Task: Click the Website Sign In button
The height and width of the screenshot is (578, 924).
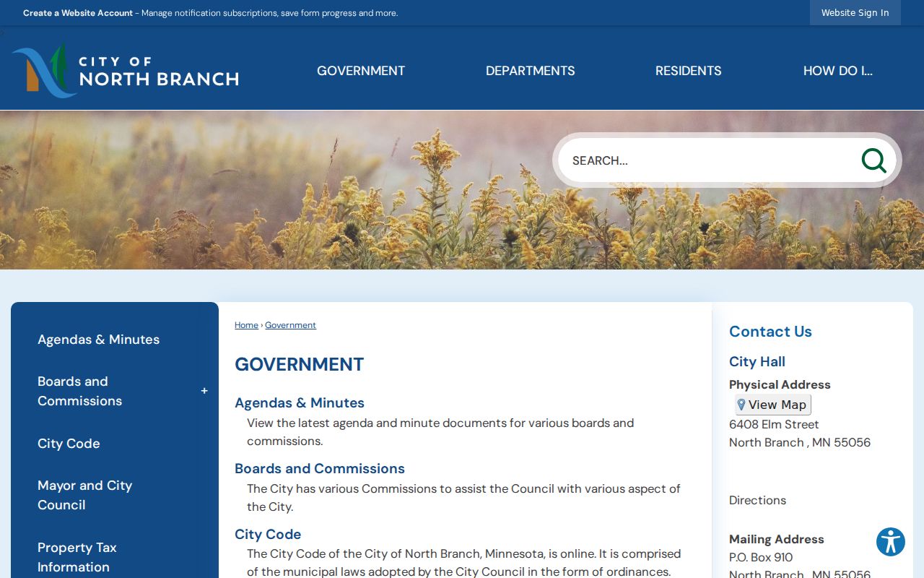Action: [855, 12]
